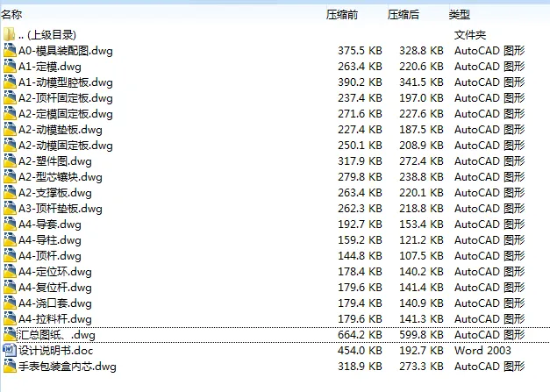Select the file name A1-动模型腔板.dwg
This screenshot has height=392, width=550.
[x=66, y=82]
